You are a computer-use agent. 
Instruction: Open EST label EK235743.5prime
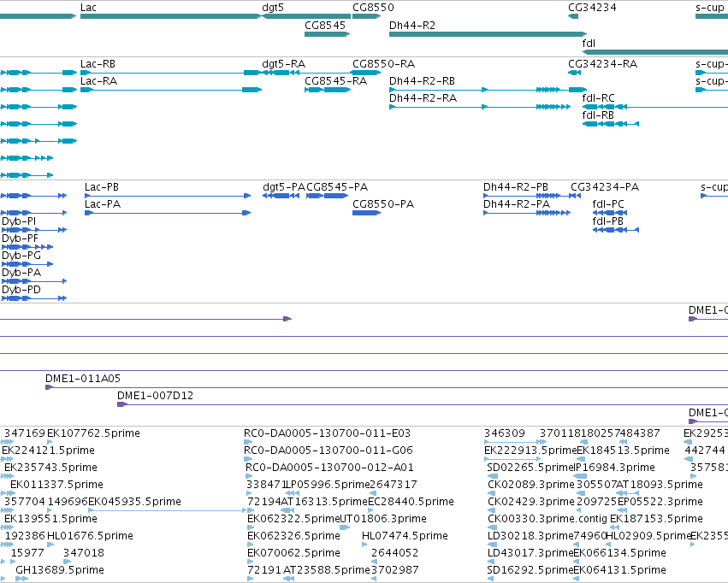tap(50, 468)
